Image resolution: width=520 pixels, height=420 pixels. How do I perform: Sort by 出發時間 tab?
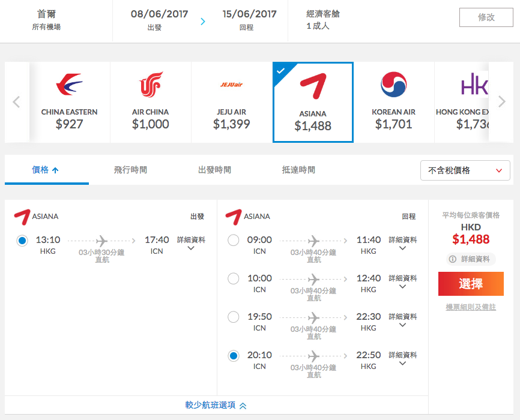(214, 170)
